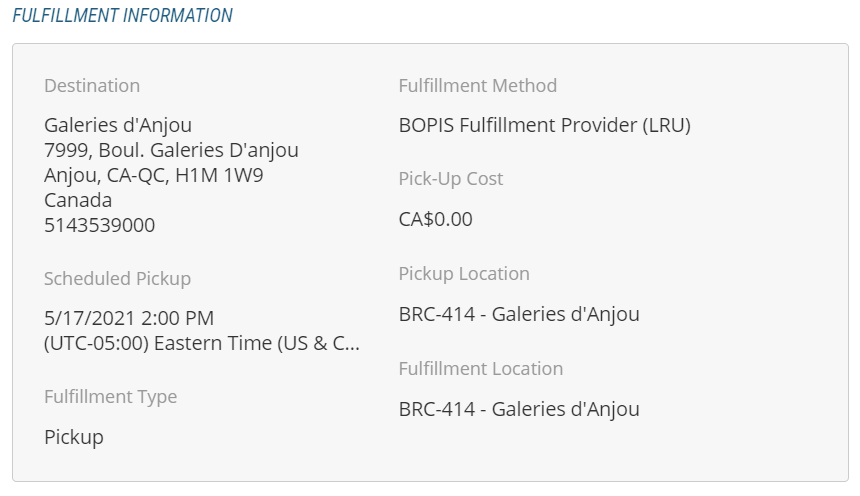Select the Galeries d'Anjou name under Destination
This screenshot has height=496, width=860.
(118, 125)
